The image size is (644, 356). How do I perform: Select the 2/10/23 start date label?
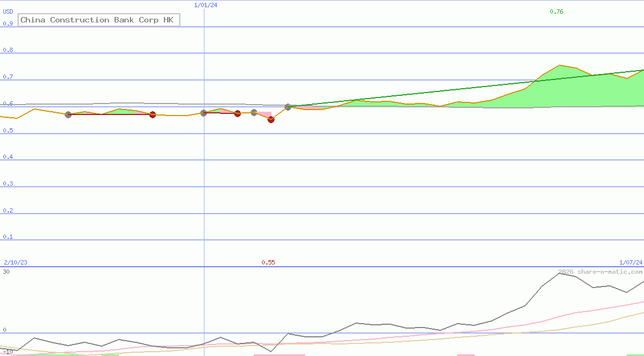coord(15,263)
